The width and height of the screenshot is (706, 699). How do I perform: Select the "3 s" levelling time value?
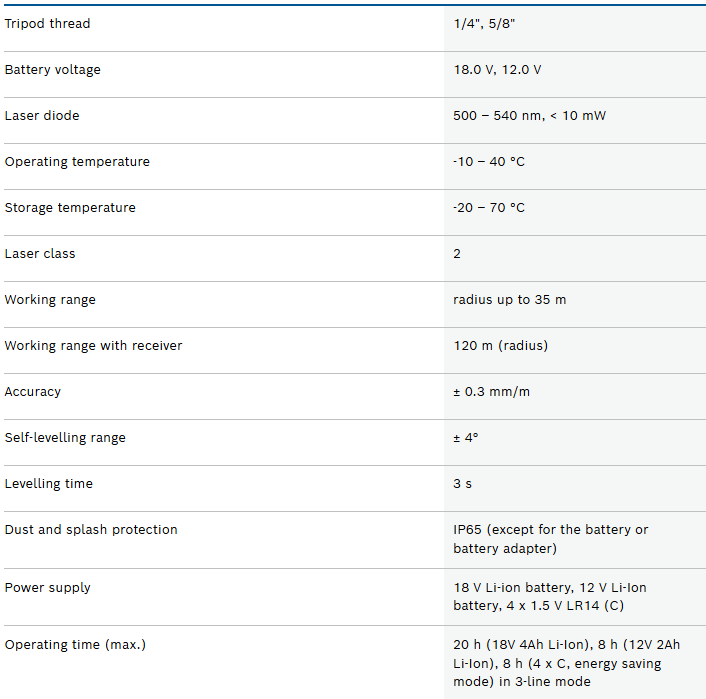point(462,484)
